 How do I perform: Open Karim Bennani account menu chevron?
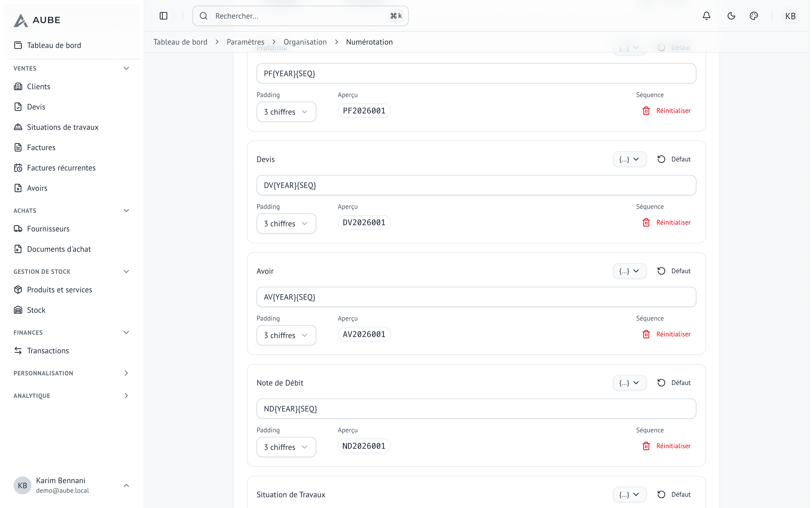(126, 485)
